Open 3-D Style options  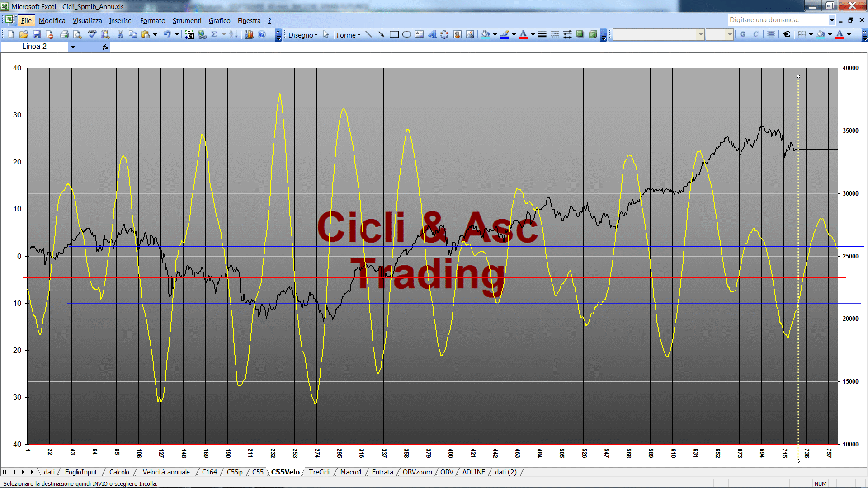pyautogui.click(x=593, y=34)
